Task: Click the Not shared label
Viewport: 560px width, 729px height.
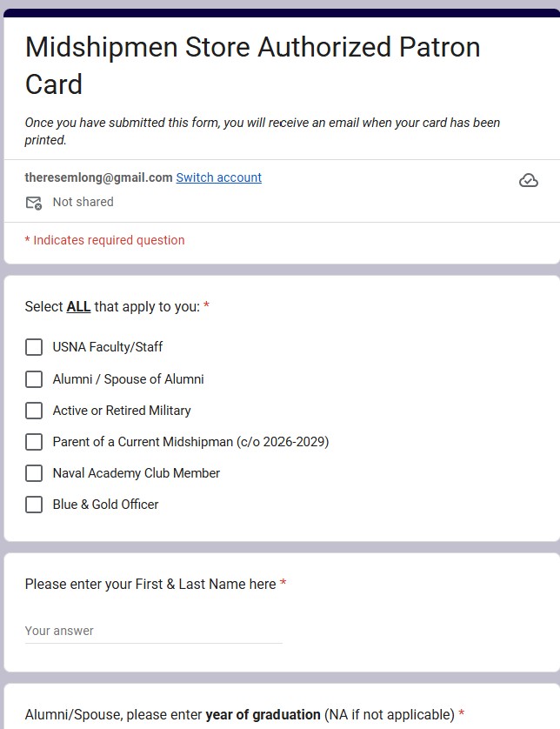Action: click(x=83, y=202)
